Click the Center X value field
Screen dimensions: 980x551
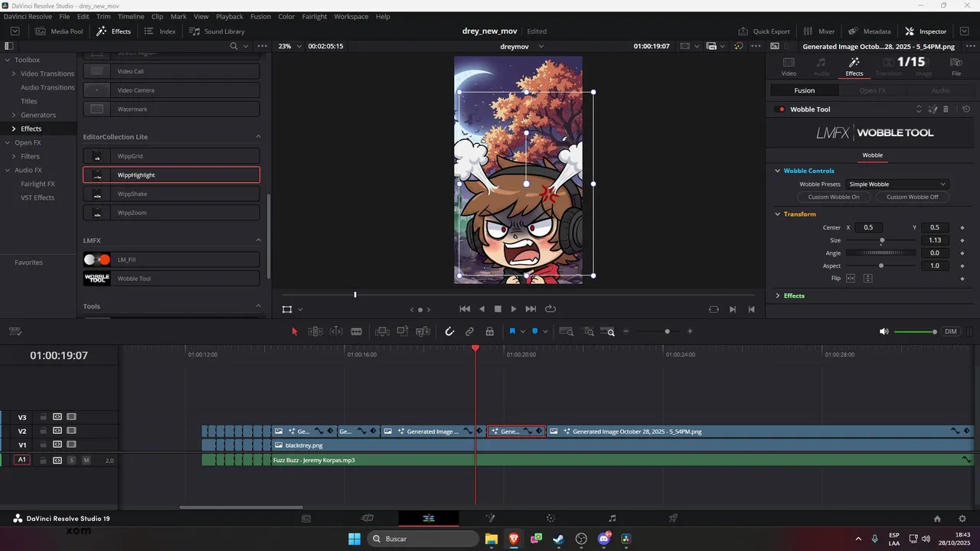[868, 227]
